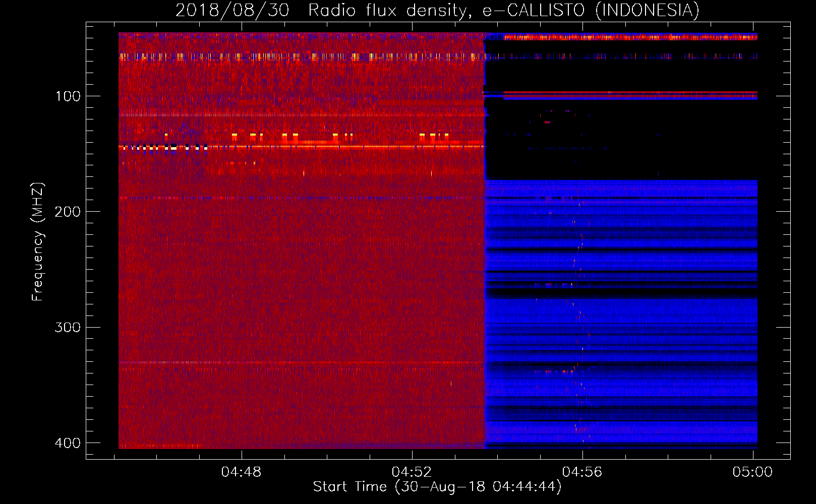Click the '400' frequency tick label
Viewport: 816px width, 504px height.
point(68,443)
